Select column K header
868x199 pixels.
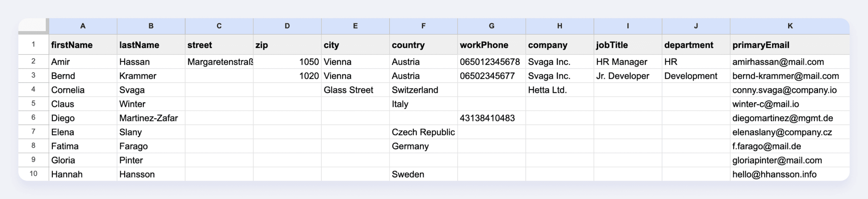[790, 26]
